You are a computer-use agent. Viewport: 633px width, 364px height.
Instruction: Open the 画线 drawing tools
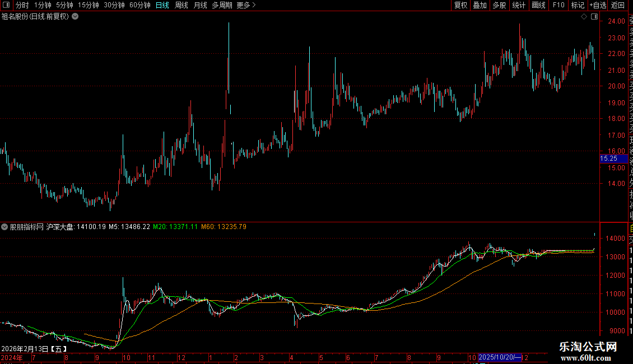[x=538, y=5]
